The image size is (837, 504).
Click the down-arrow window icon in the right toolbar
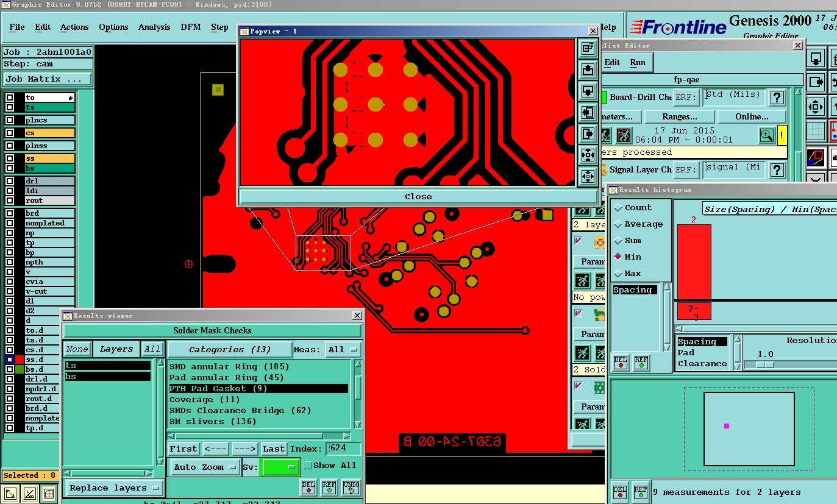(x=816, y=59)
